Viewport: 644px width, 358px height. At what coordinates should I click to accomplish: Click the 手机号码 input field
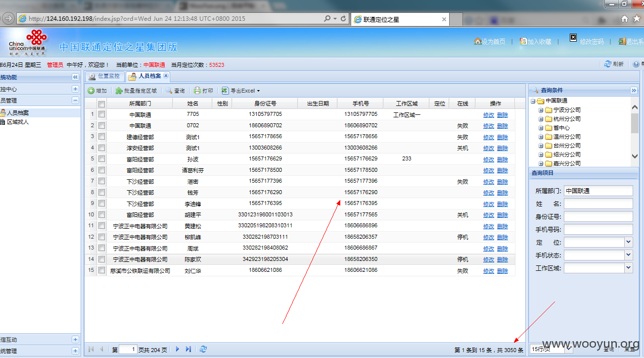[598, 229]
